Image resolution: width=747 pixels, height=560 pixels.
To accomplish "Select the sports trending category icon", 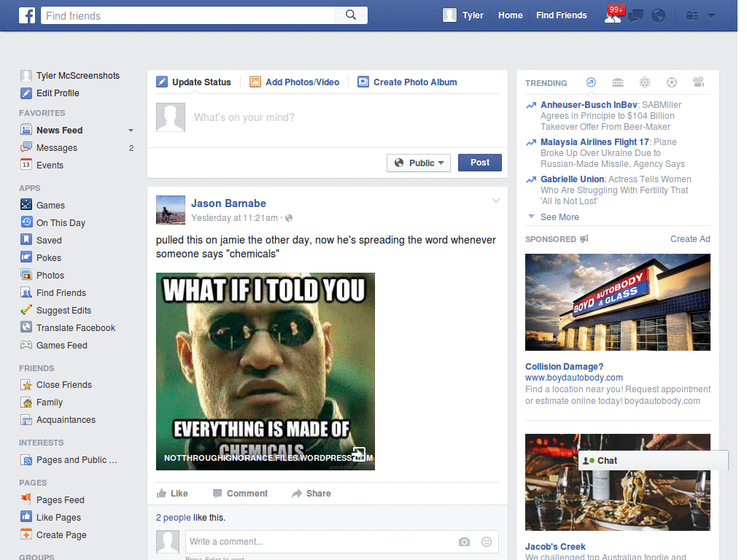I will (672, 82).
